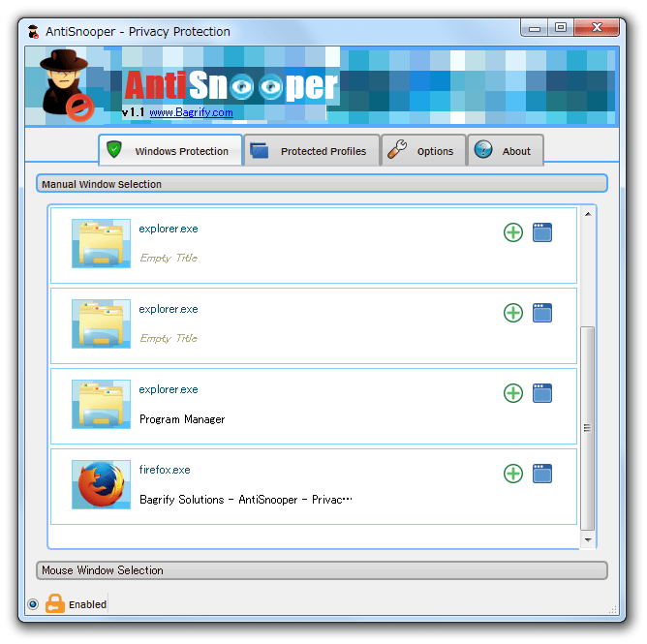Image resolution: width=647 pixels, height=644 pixels.
Task: Click the Firefox application thumbnail icon
Action: (x=101, y=484)
